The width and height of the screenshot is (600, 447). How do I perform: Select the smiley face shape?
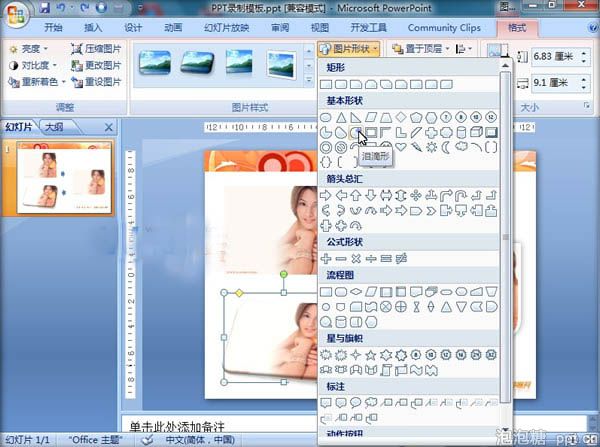[386, 145]
